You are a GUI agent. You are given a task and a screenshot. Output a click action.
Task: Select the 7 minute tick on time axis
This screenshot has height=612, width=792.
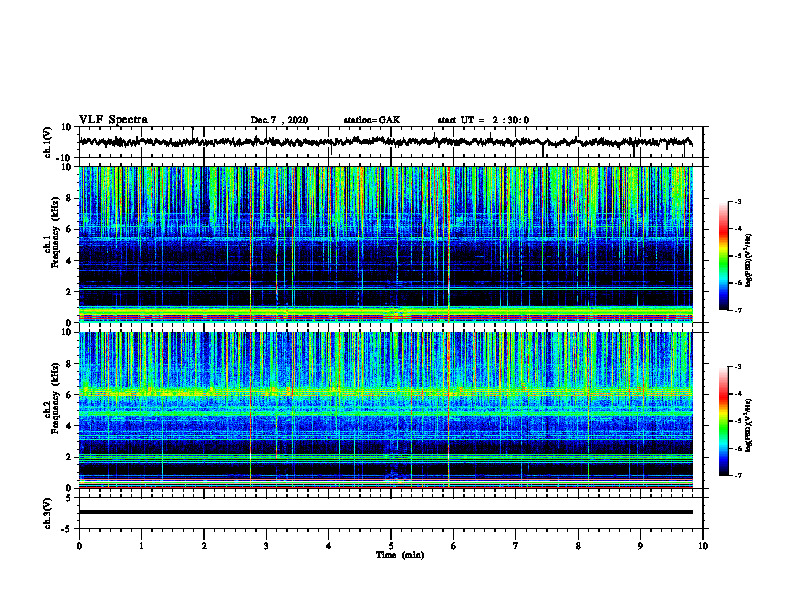click(516, 546)
